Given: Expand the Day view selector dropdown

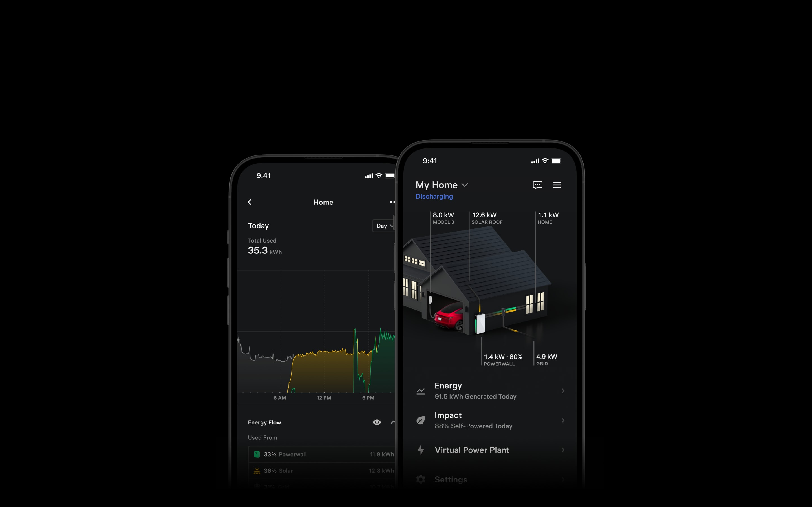Looking at the screenshot, I should (x=384, y=225).
